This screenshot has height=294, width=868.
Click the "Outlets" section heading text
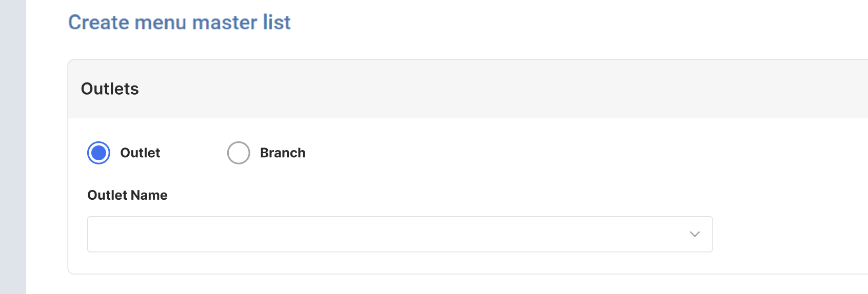coord(110,89)
